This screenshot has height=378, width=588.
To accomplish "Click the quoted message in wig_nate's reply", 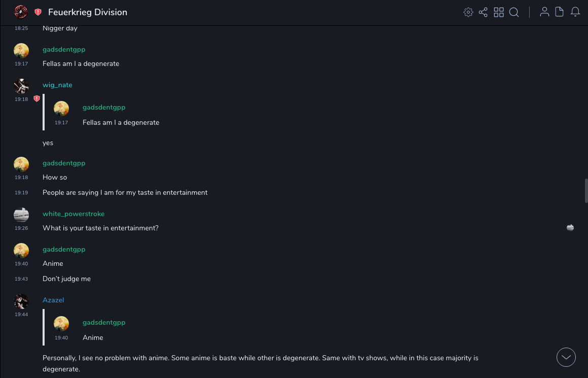I will (x=121, y=122).
